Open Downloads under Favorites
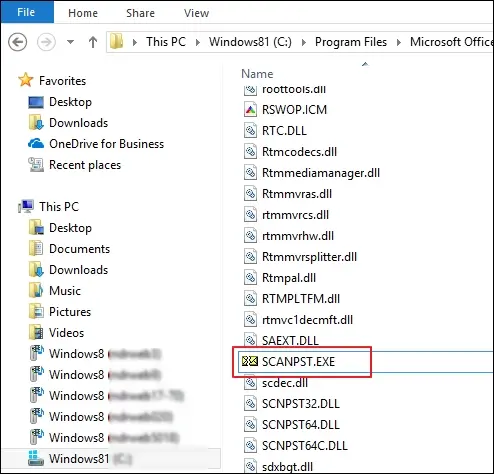Image resolution: width=494 pixels, height=474 pixels. (x=78, y=123)
